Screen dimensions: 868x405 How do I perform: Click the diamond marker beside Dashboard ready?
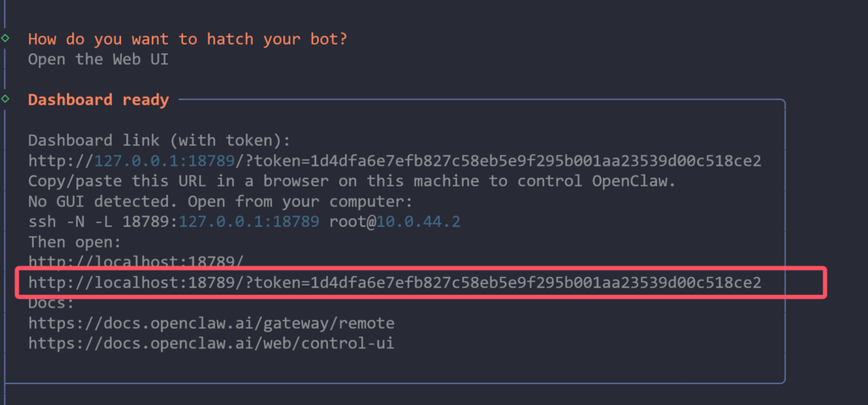coord(6,100)
